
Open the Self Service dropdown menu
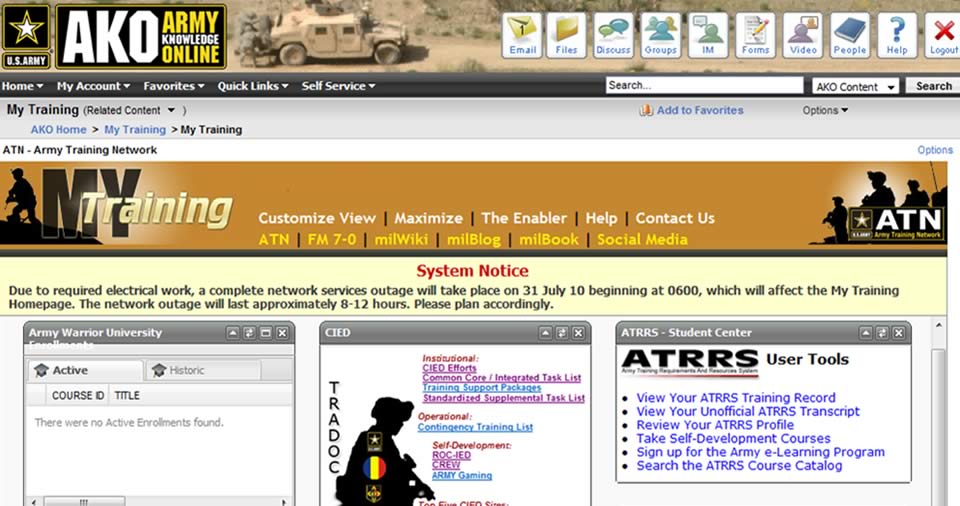[x=339, y=86]
